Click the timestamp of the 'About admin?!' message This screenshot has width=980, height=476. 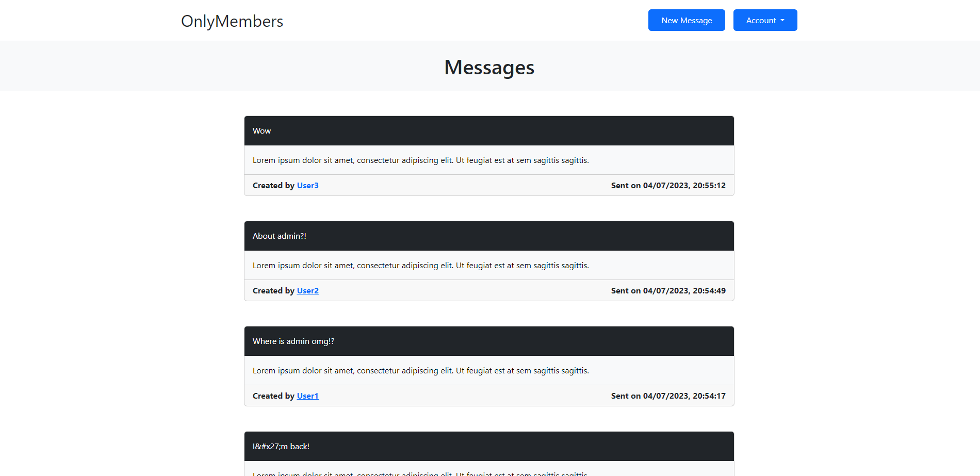pos(668,290)
